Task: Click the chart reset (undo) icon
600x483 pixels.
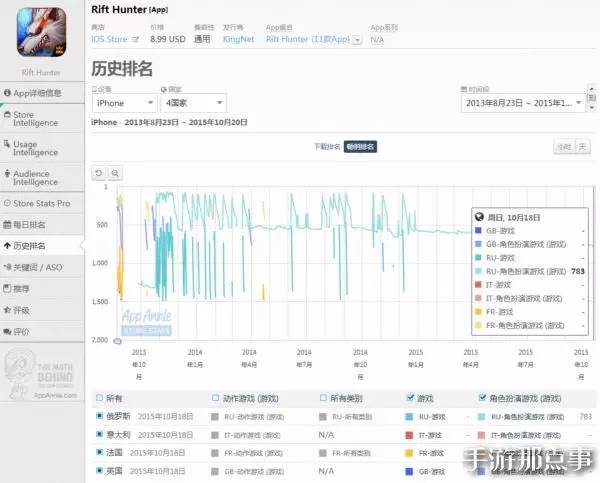Action: (99, 173)
